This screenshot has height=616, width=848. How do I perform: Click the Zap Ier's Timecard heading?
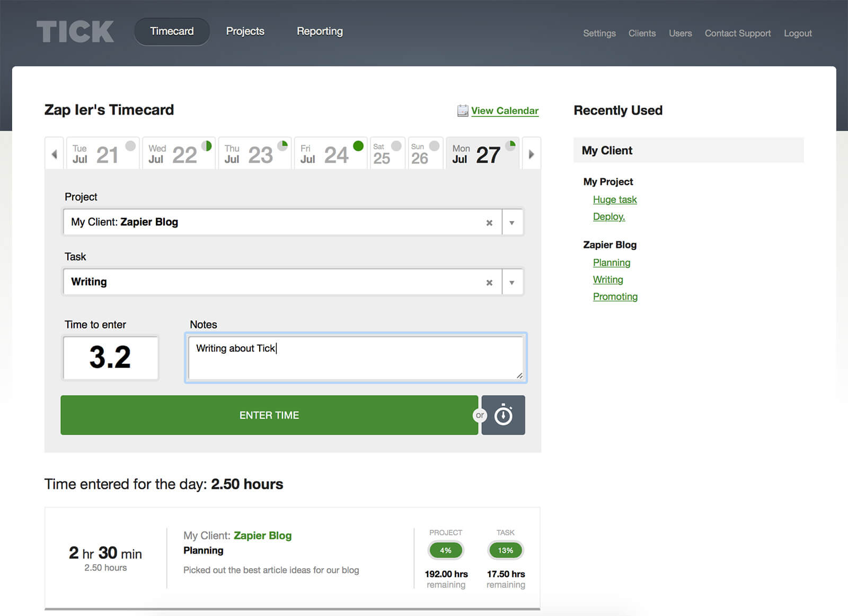pyautogui.click(x=109, y=110)
